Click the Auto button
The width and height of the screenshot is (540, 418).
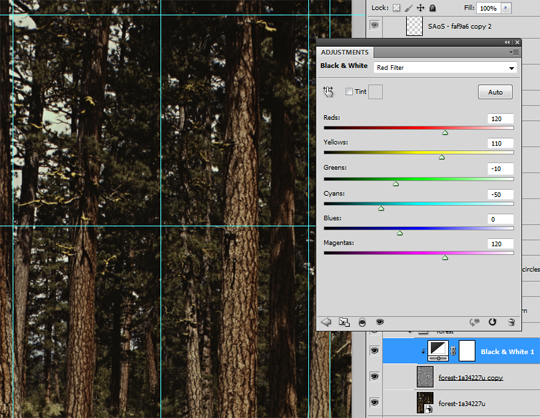click(x=495, y=92)
